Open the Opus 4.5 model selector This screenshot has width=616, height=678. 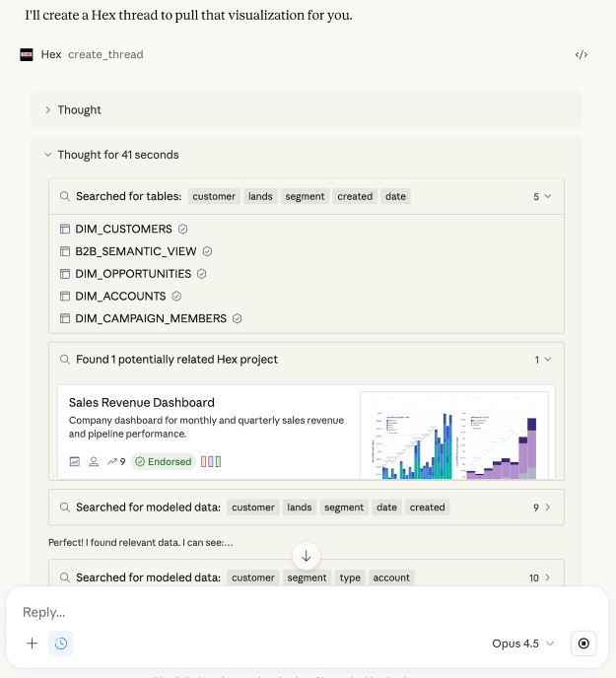coord(523,644)
